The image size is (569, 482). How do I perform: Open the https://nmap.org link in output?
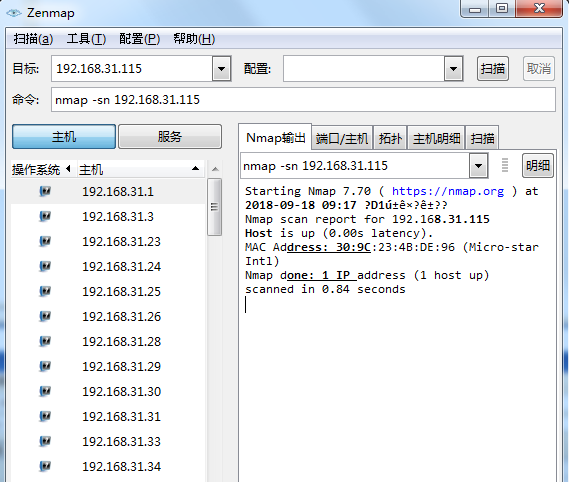pos(448,191)
